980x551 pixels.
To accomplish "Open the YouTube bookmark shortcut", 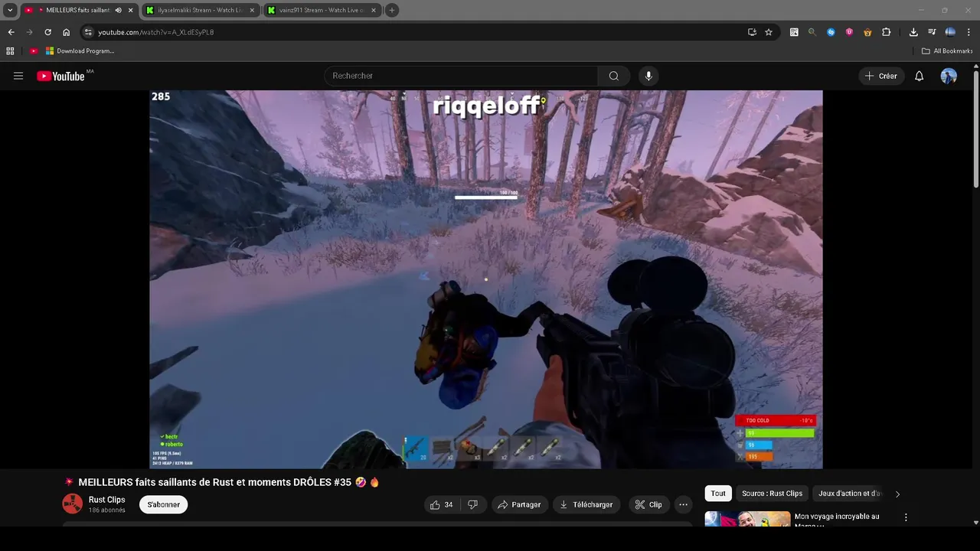I will click(34, 51).
